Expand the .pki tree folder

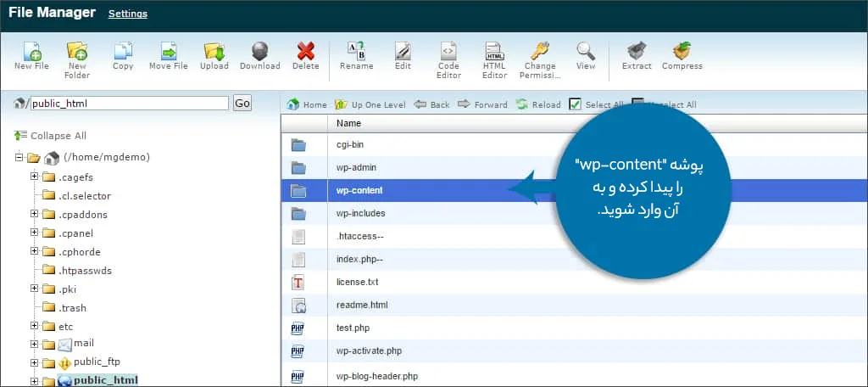click(x=34, y=289)
